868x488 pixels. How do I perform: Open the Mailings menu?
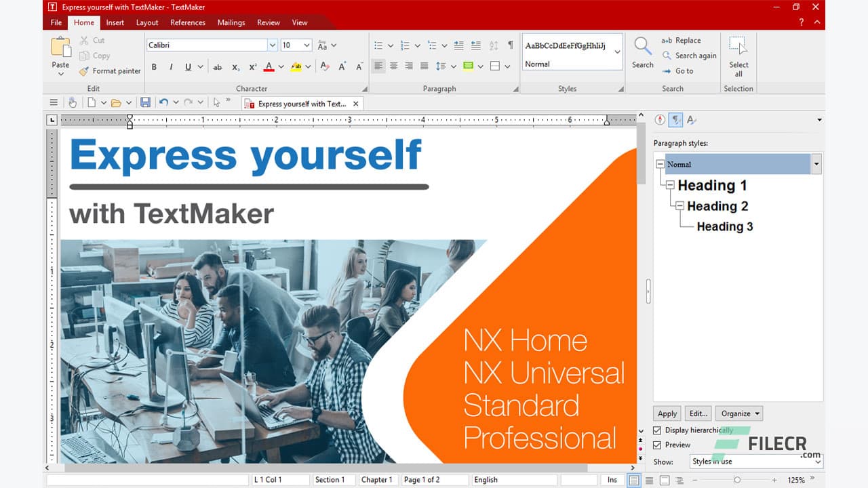pyautogui.click(x=231, y=22)
